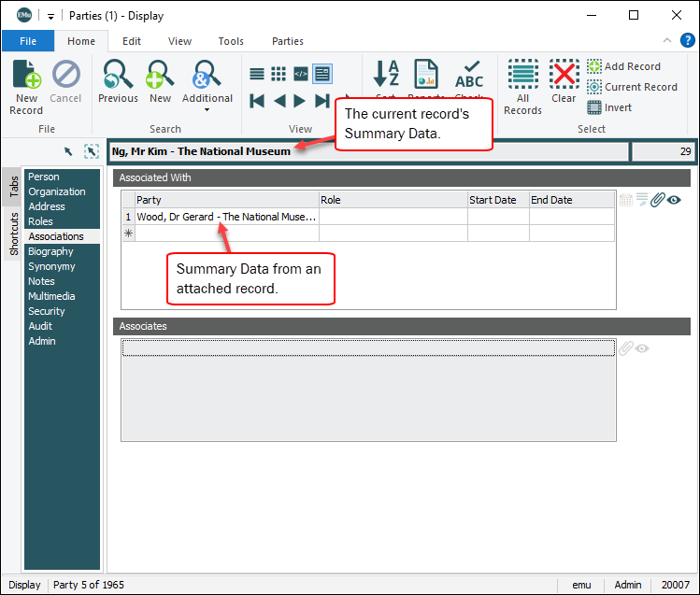
Task: Go to the Previous search
Action: [x=118, y=78]
